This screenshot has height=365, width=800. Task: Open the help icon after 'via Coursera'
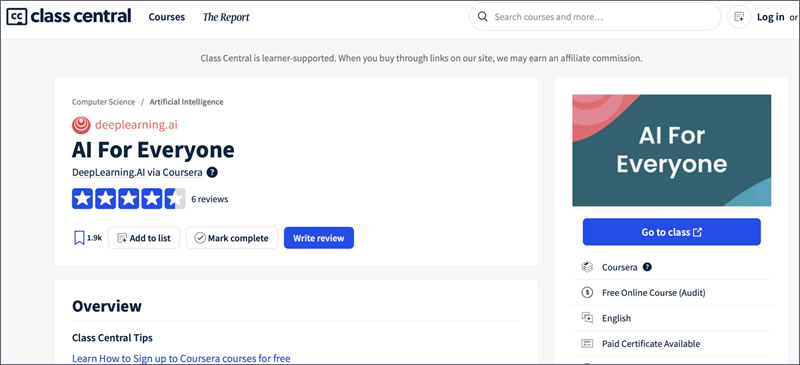tap(212, 173)
